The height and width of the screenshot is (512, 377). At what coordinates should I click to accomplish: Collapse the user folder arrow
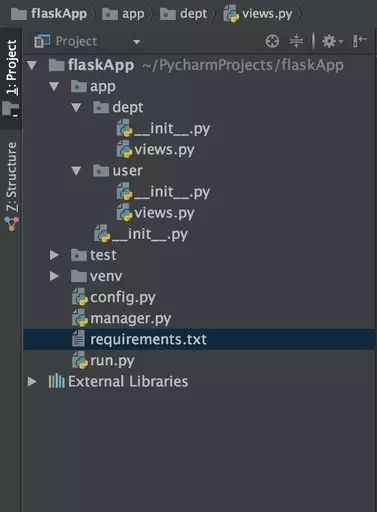pos(76,171)
